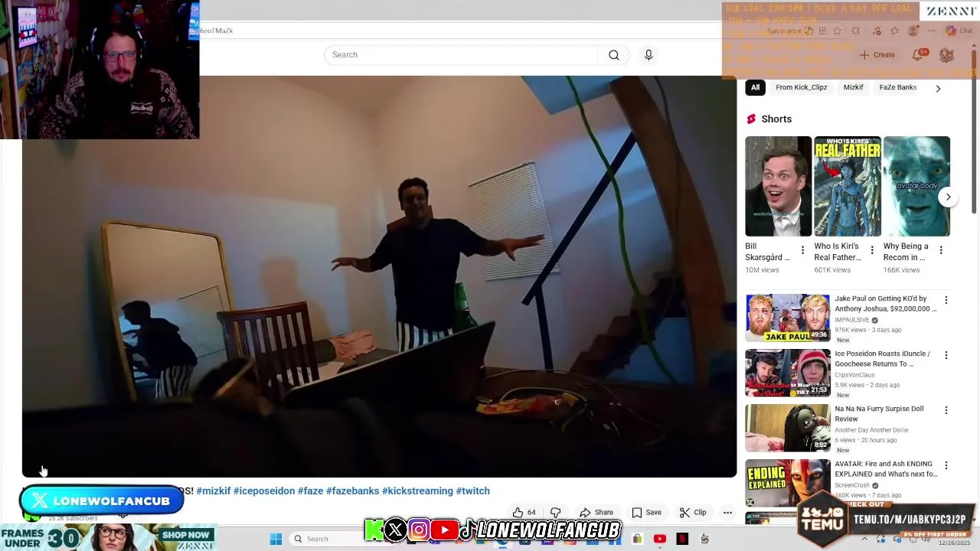This screenshot has width=980, height=551.
Task: Open the YouTube account avatar menu
Action: point(946,55)
